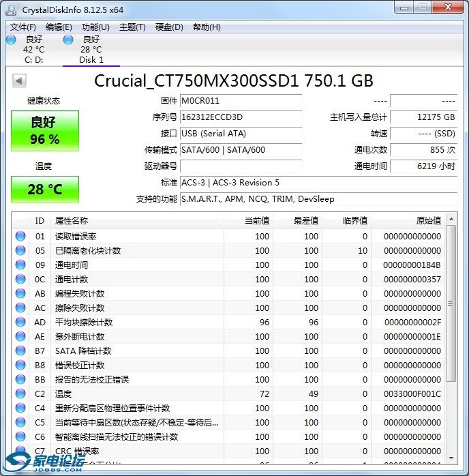469x476 pixels.
Task: Click the supported features field with S.M.A.R.T.
Action: [318, 199]
